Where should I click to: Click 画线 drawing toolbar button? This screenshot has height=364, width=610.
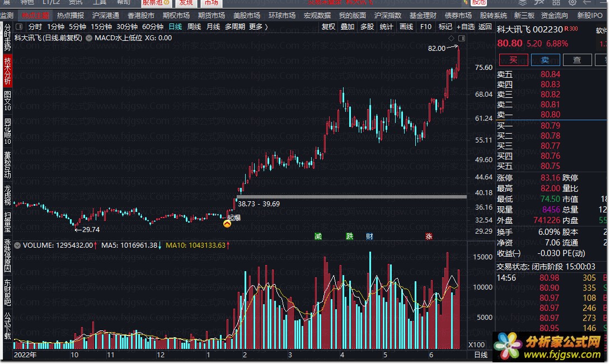[x=406, y=27]
